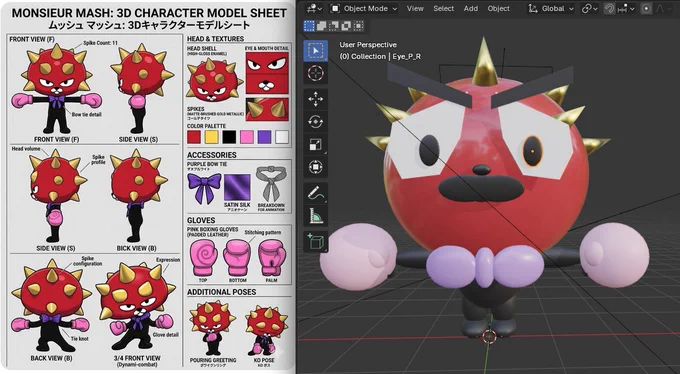Open the Add menu
This screenshot has width=680, height=374.
tap(471, 8)
